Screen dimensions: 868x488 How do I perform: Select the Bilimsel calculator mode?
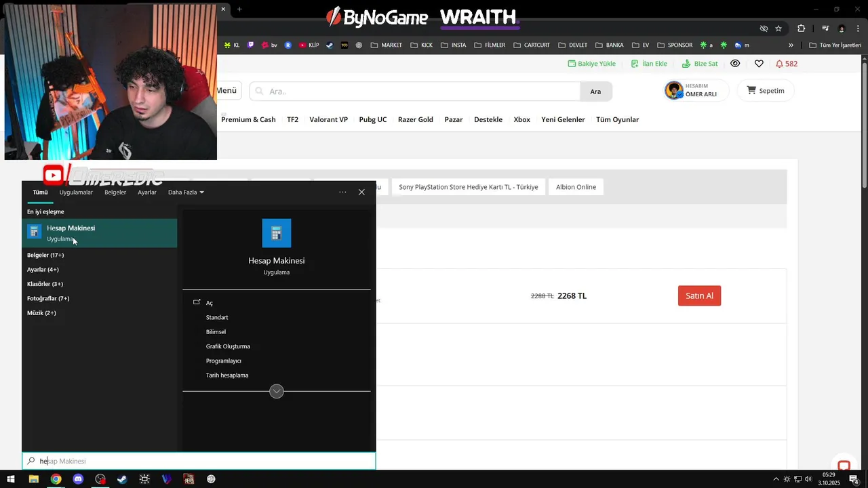click(x=216, y=332)
